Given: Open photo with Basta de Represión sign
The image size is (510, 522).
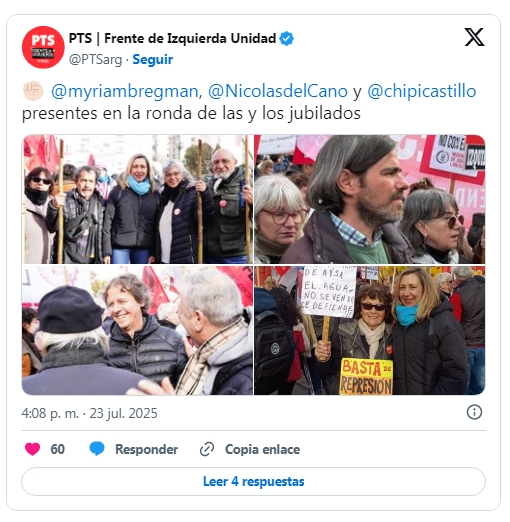Looking at the screenshot, I should point(370,330).
